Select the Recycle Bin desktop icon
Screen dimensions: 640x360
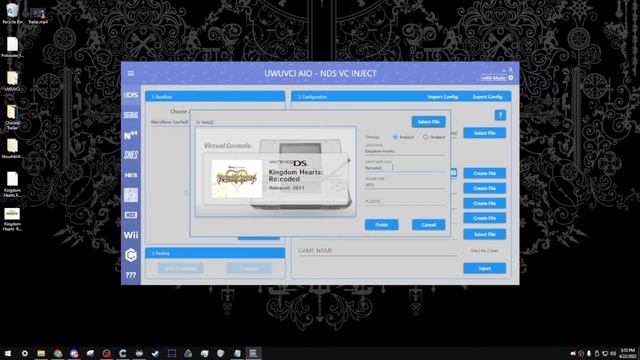[12, 13]
